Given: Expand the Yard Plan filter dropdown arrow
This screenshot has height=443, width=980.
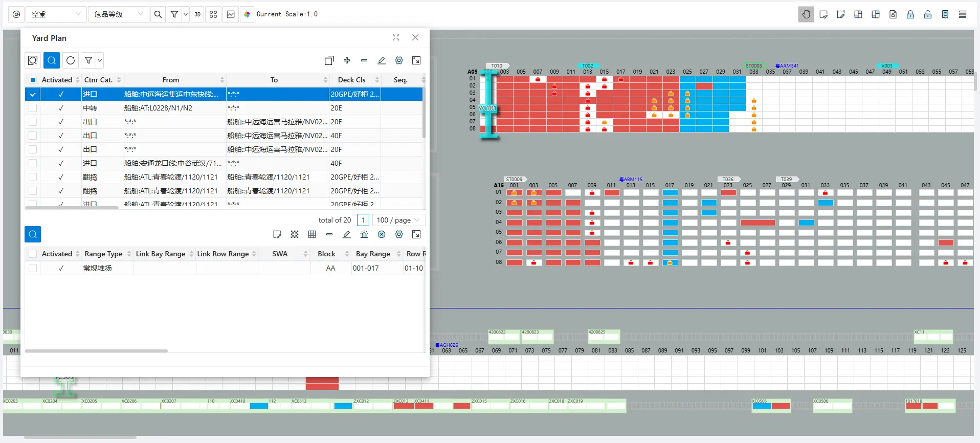Looking at the screenshot, I should [x=100, y=60].
